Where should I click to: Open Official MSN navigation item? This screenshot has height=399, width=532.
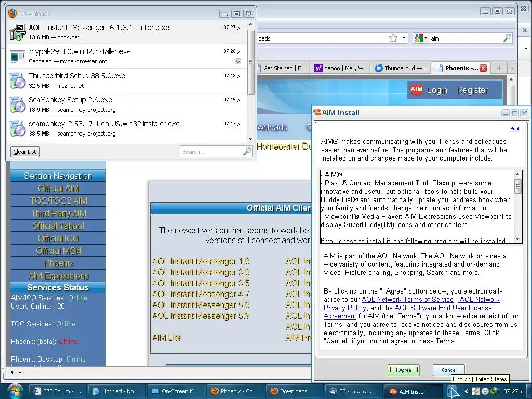click(x=58, y=251)
